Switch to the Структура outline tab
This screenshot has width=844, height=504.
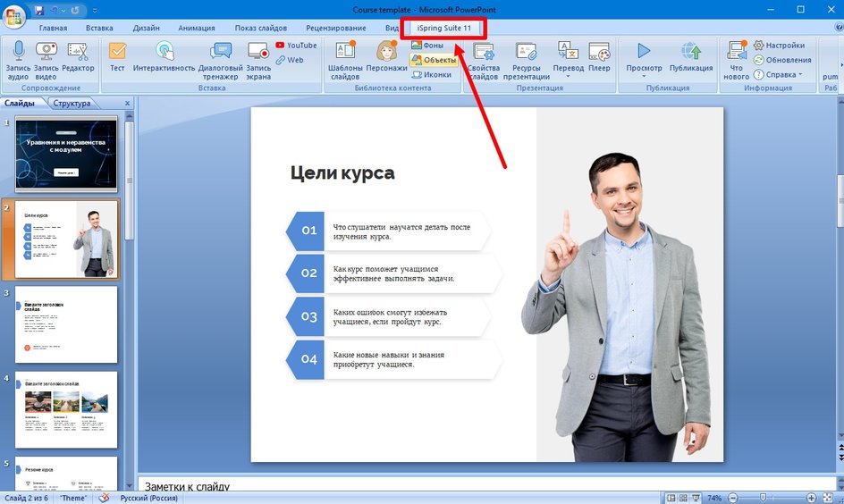[x=72, y=104]
